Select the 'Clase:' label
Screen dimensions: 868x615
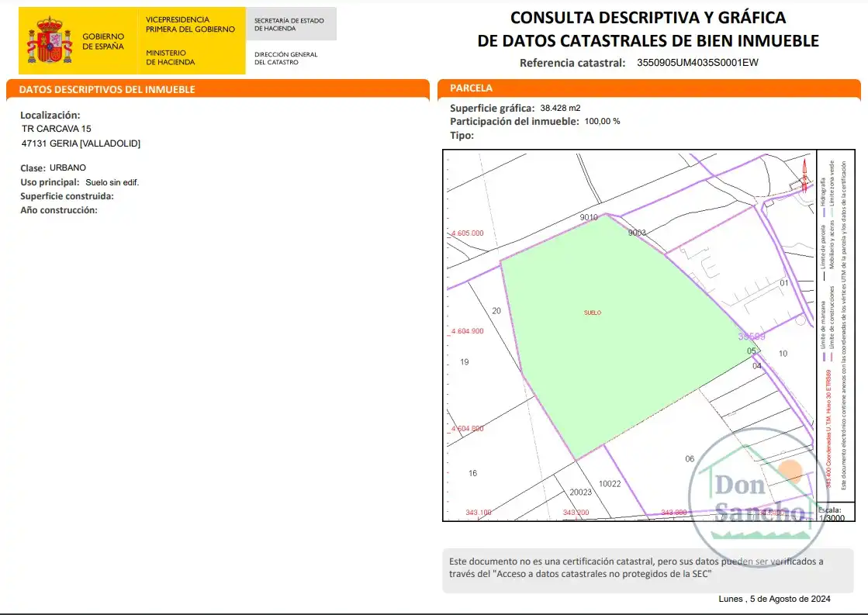pyautogui.click(x=33, y=168)
